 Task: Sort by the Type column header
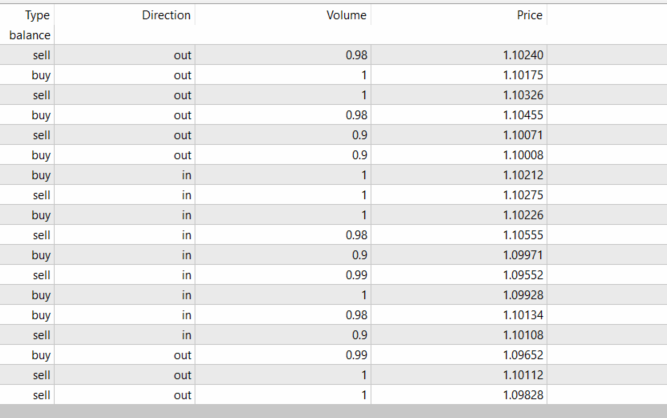[37, 15]
